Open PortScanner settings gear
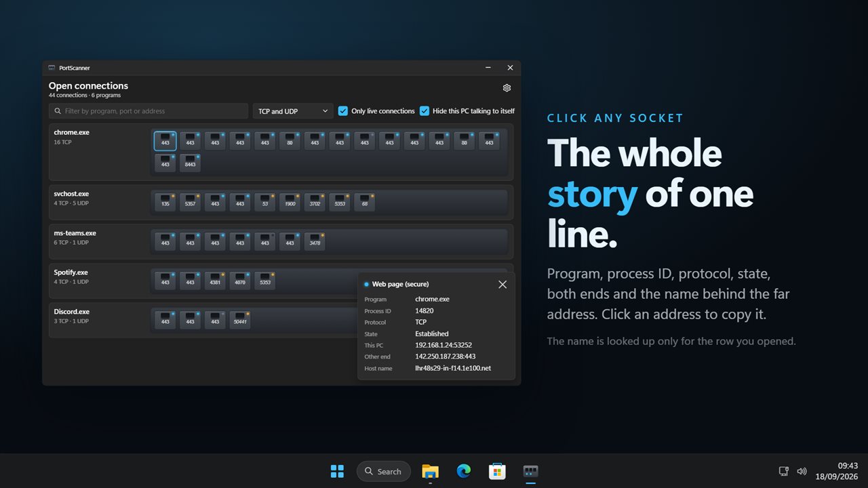 [x=507, y=88]
